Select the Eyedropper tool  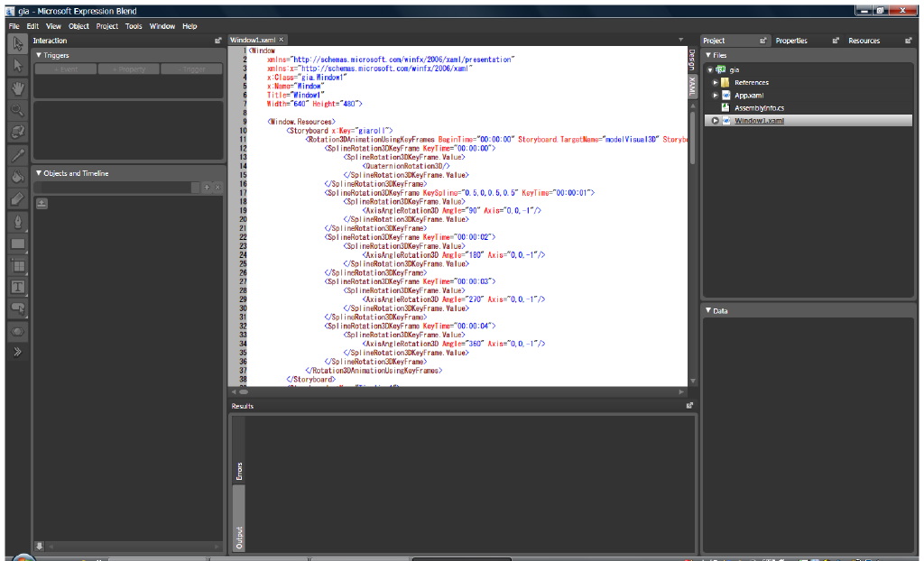point(18,154)
